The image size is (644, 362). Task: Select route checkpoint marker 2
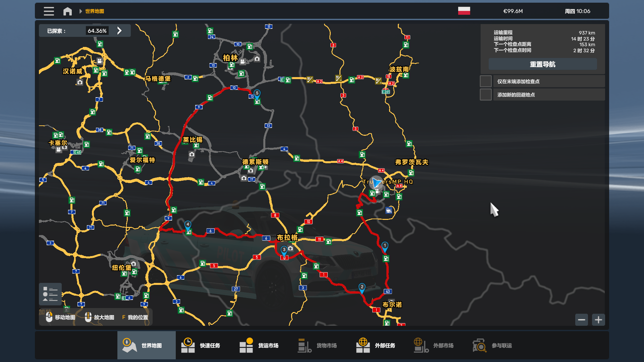tap(362, 288)
